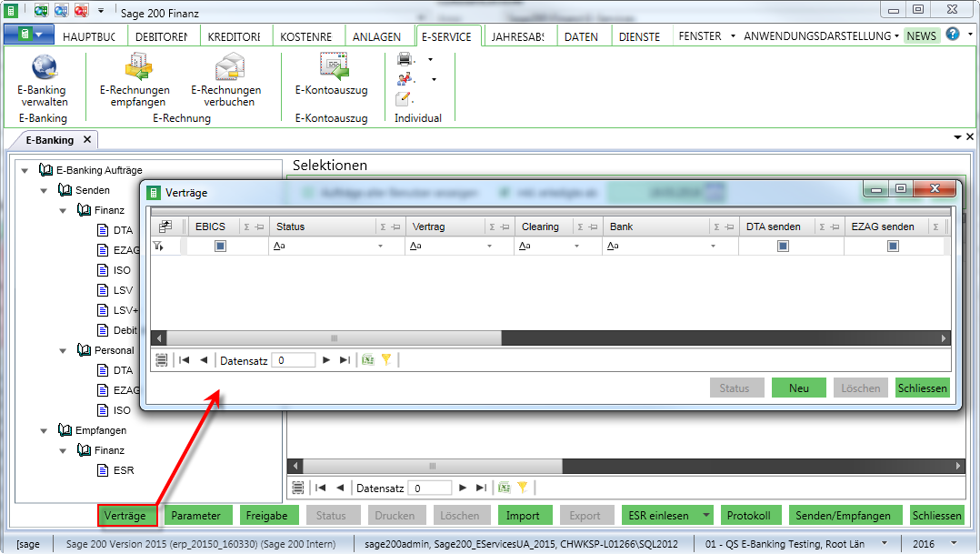Click the Verträge dialog horizontal scrollbar thumb
980x554 pixels.
tap(335, 338)
